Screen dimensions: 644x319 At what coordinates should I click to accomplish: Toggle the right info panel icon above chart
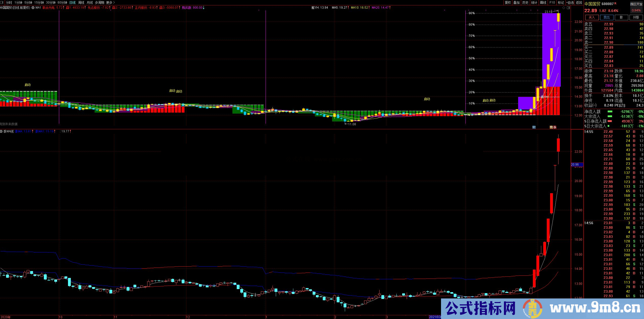pyautogui.click(x=568, y=8)
